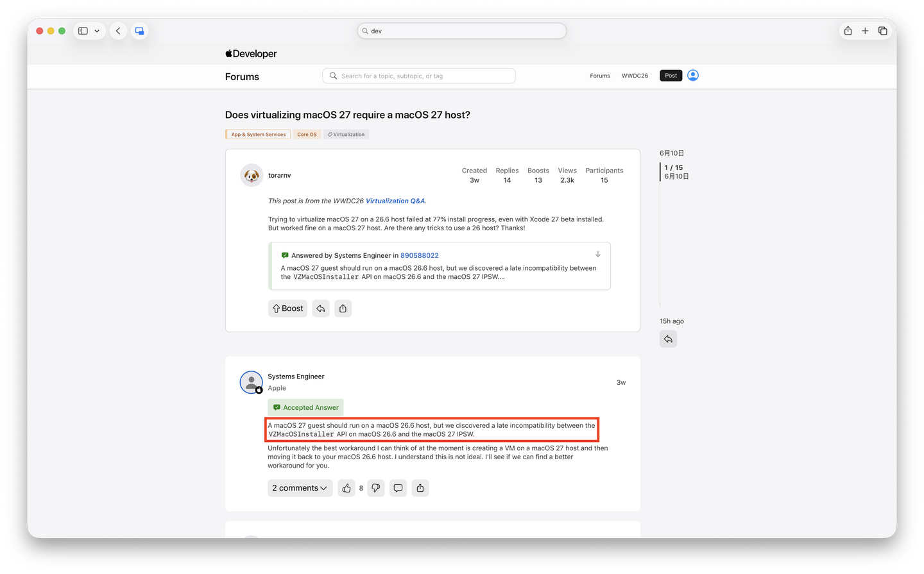Click the thread title heading
The width and height of the screenshot is (924, 574).
click(x=348, y=115)
